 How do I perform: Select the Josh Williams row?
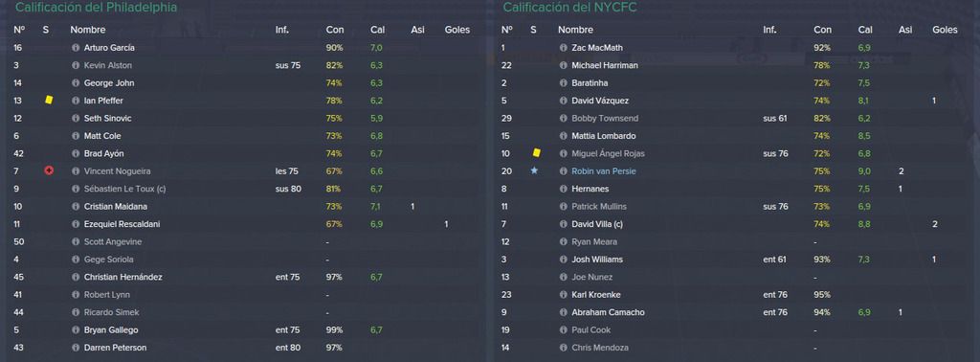[x=735, y=260]
